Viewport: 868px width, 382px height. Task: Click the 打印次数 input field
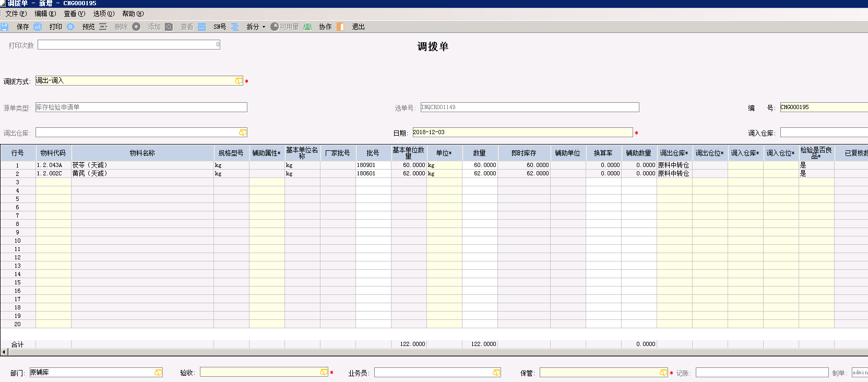pos(129,45)
